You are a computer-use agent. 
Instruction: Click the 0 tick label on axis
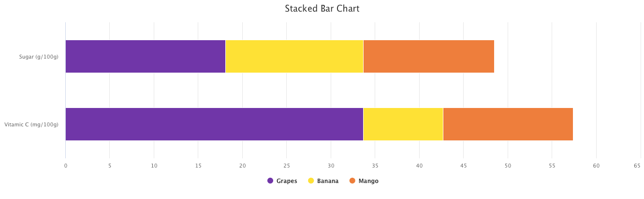click(x=66, y=166)
